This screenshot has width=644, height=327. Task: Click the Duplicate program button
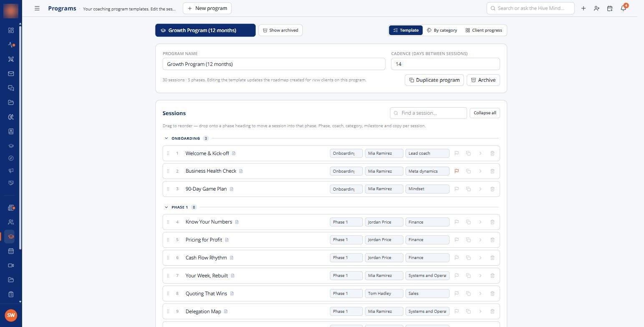tap(434, 80)
